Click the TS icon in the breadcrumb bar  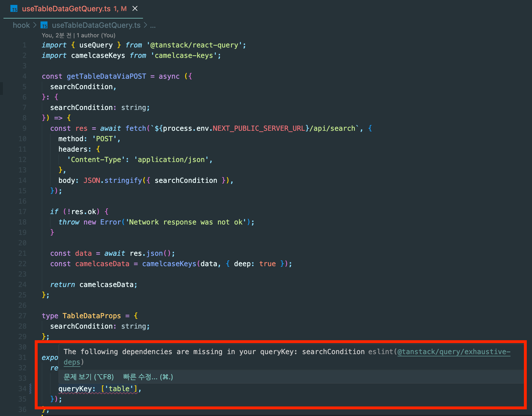tap(44, 25)
